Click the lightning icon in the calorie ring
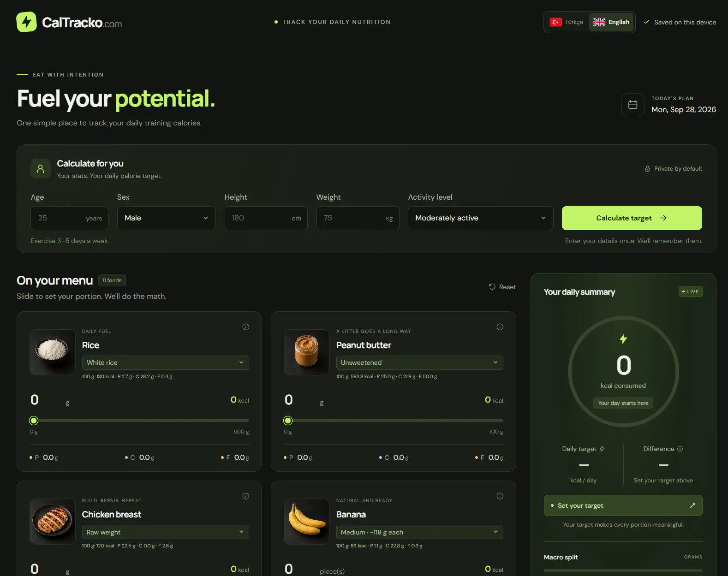The image size is (728, 576). point(623,339)
